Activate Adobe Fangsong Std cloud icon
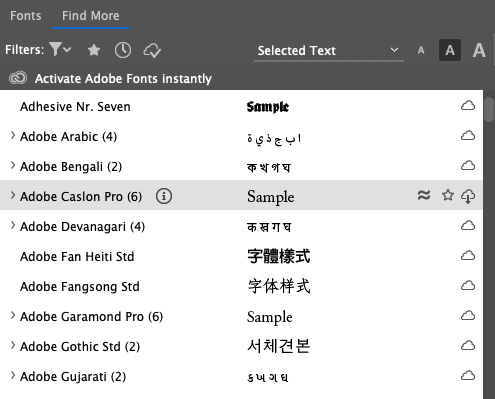This screenshot has width=495, height=399. 468,286
